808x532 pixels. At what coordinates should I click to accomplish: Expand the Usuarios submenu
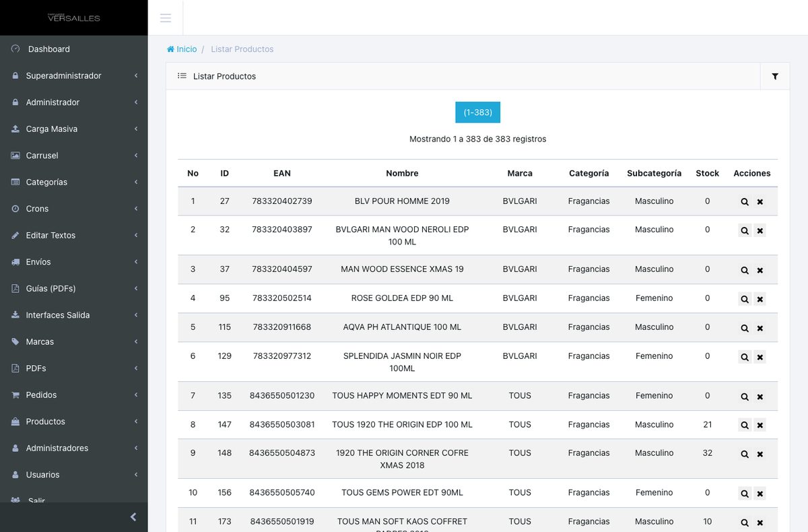(74, 475)
